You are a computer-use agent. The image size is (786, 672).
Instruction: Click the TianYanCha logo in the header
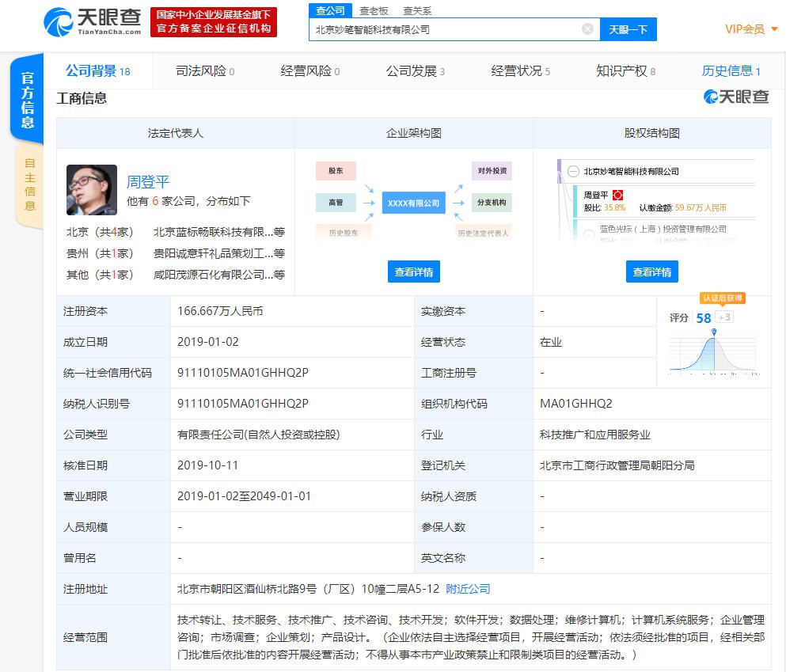[93, 21]
